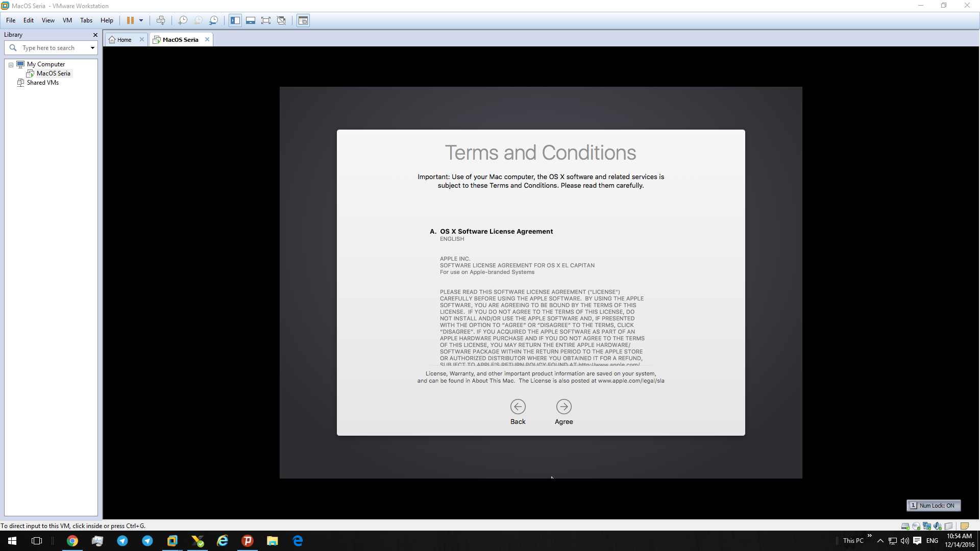This screenshot has width=980, height=551.
Task: Expand the This PC toolbar chevron
Action: click(870, 536)
